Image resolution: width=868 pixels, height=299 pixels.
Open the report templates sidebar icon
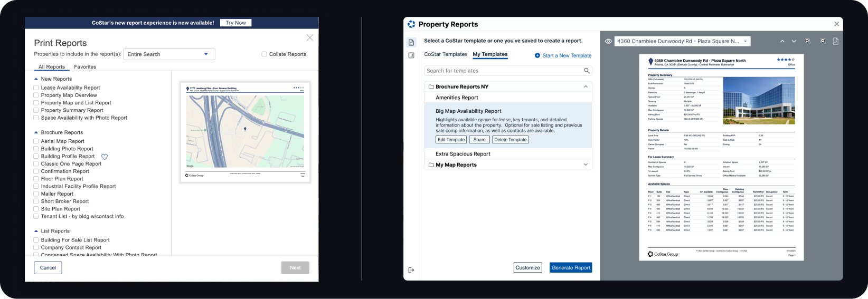[411, 42]
